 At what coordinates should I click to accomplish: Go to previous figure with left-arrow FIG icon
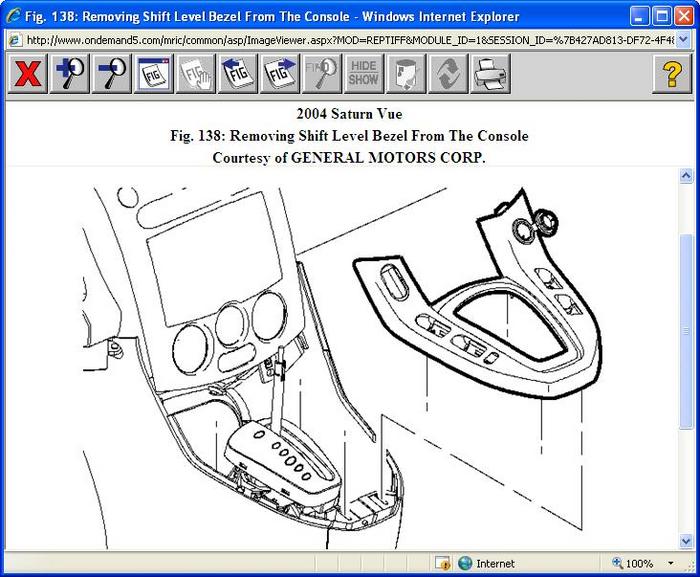[238, 74]
